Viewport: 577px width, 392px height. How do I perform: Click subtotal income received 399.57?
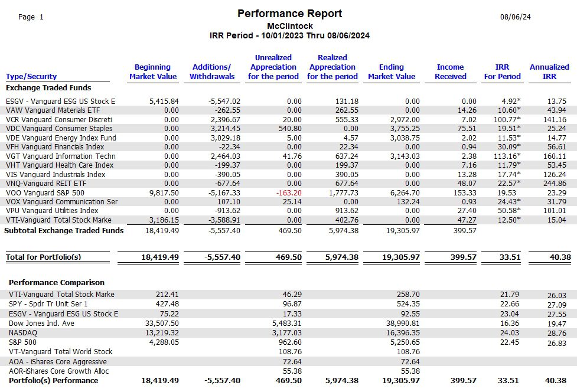pyautogui.click(x=465, y=231)
